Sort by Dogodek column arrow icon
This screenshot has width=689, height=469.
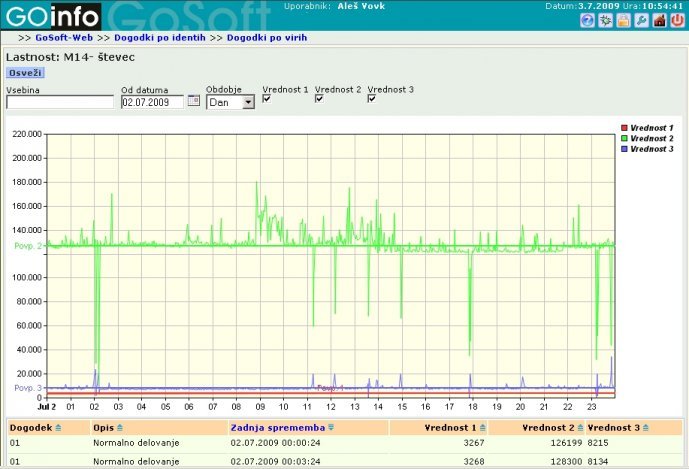point(57,427)
